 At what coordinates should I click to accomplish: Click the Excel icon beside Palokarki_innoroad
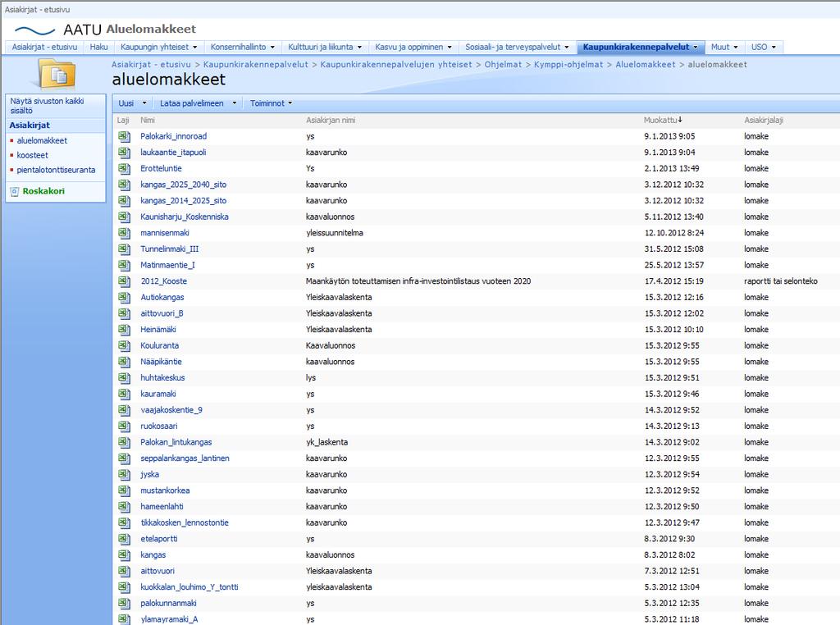pyautogui.click(x=125, y=137)
